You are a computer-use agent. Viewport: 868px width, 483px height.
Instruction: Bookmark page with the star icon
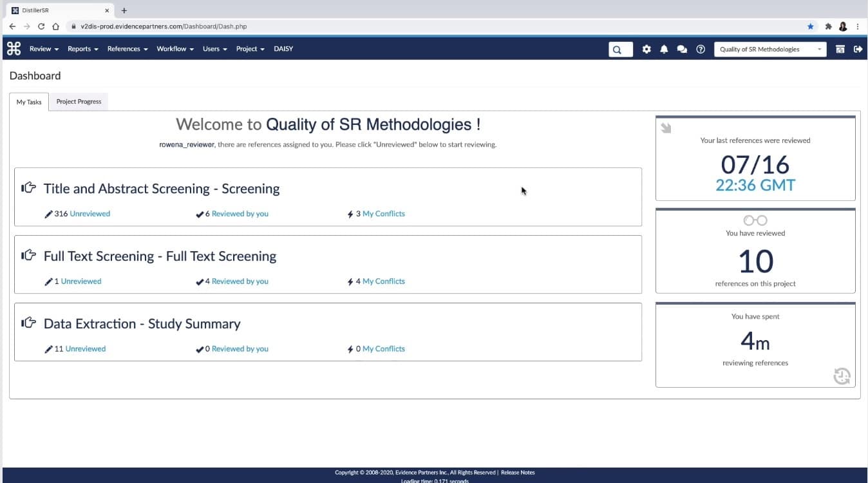(811, 26)
